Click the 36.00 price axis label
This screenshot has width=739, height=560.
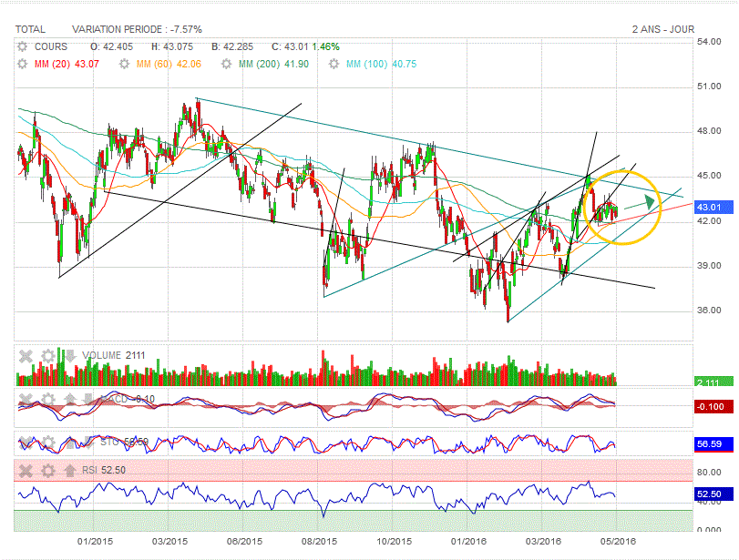click(x=709, y=311)
